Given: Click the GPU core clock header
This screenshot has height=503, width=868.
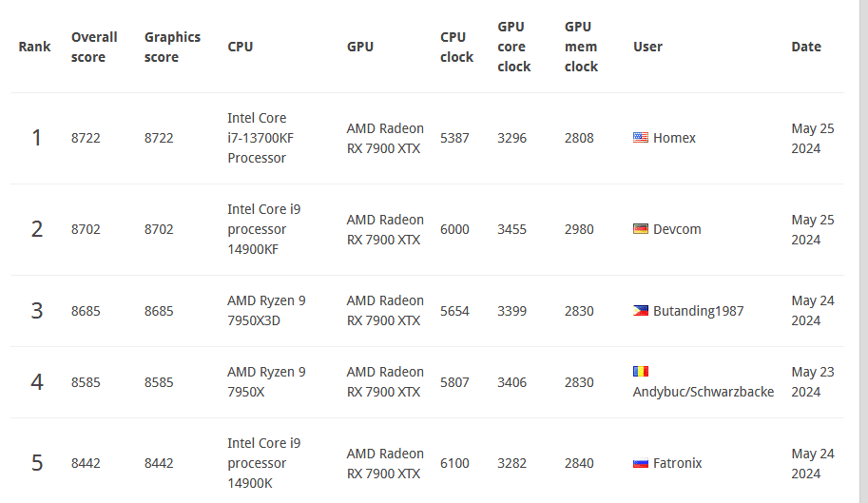Looking at the screenshot, I should coord(513,47).
